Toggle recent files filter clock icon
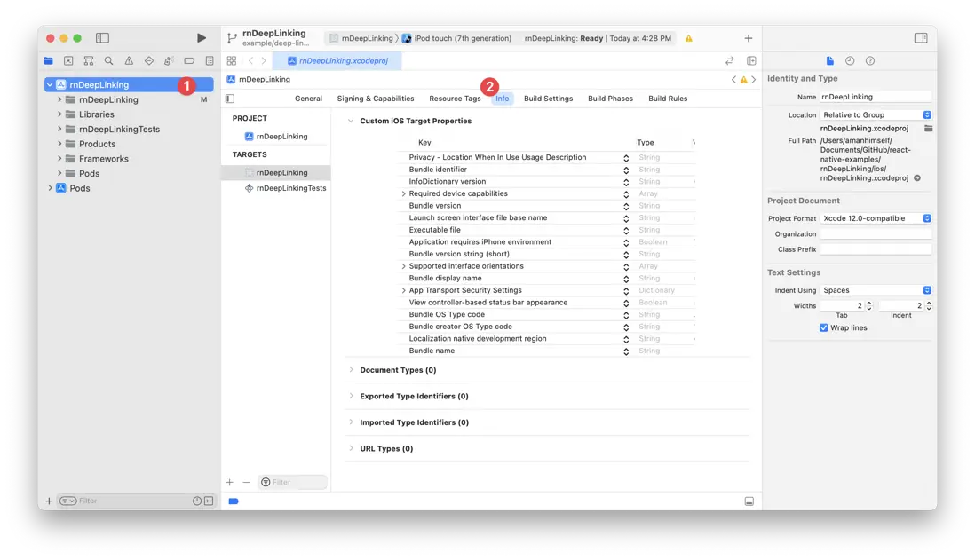 point(196,501)
